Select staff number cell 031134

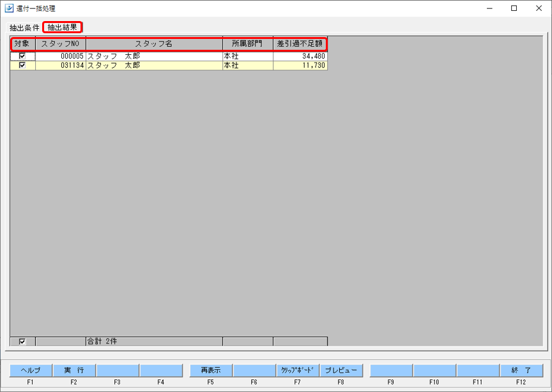click(x=61, y=65)
